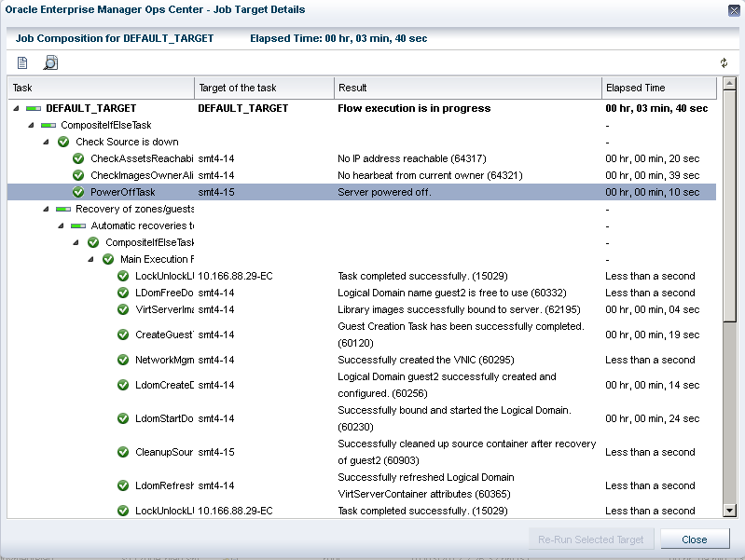Click the vertical scrollbar thumb

point(729,206)
